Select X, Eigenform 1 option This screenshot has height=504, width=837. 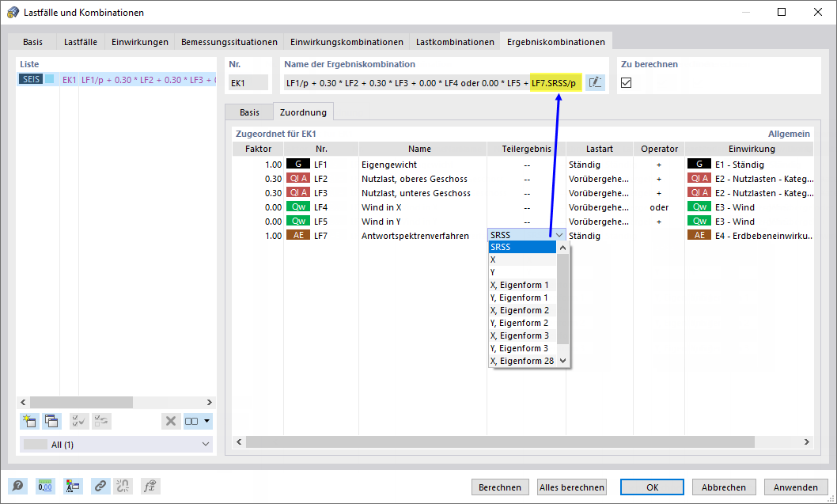click(523, 285)
